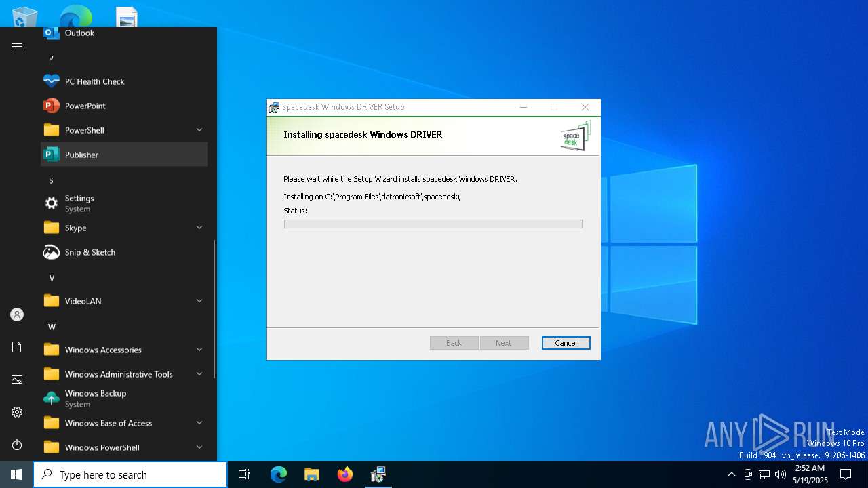Screen dimensions: 868x488
Task: Click the image file on the desktop
Action: pyautogui.click(x=126, y=17)
